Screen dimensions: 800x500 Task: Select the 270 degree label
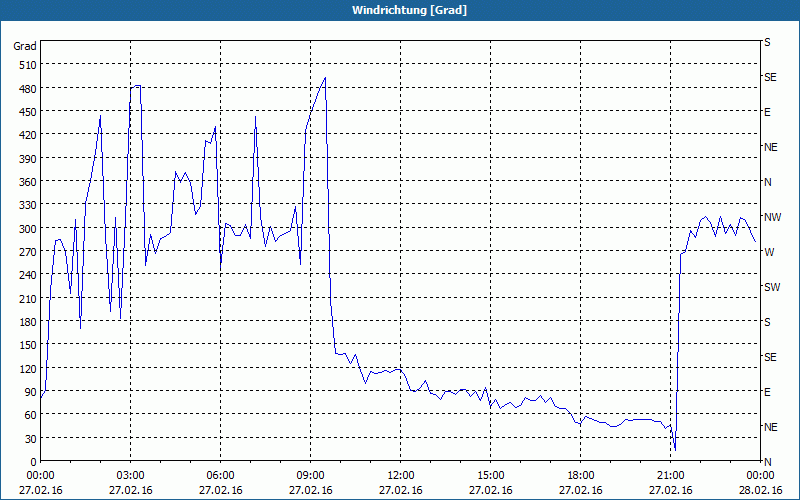click(28, 252)
